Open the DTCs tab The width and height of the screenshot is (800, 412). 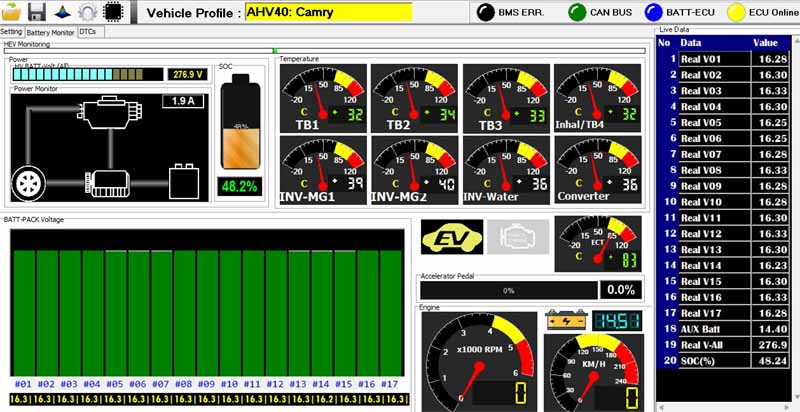coord(88,32)
